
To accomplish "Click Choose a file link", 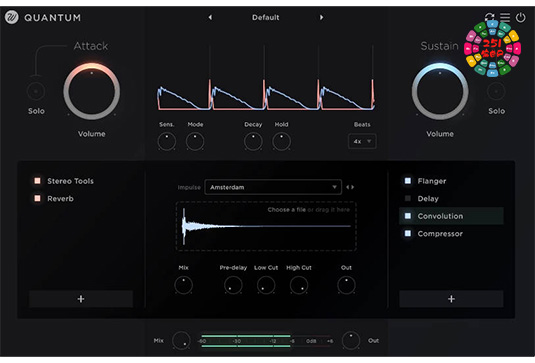I will tap(287, 209).
